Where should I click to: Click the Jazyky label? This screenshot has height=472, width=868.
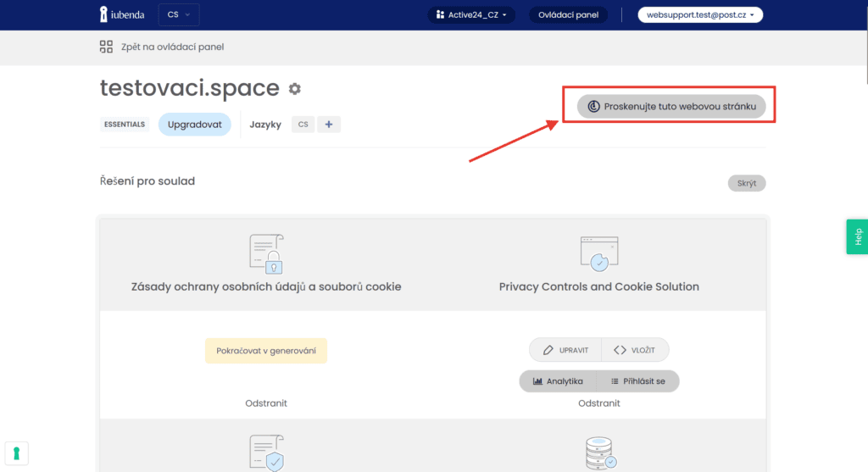coord(265,125)
